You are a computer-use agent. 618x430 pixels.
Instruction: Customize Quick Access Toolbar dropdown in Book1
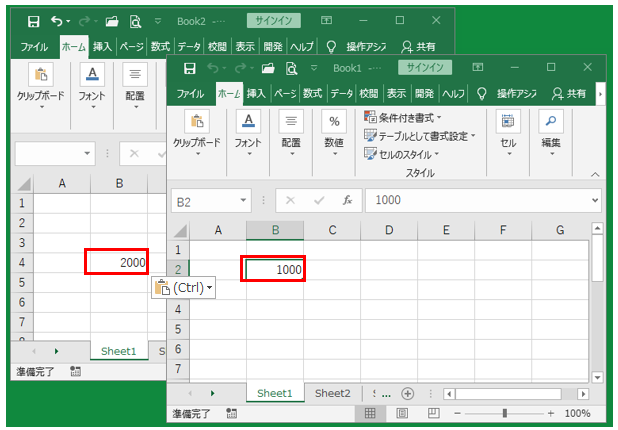(314, 68)
